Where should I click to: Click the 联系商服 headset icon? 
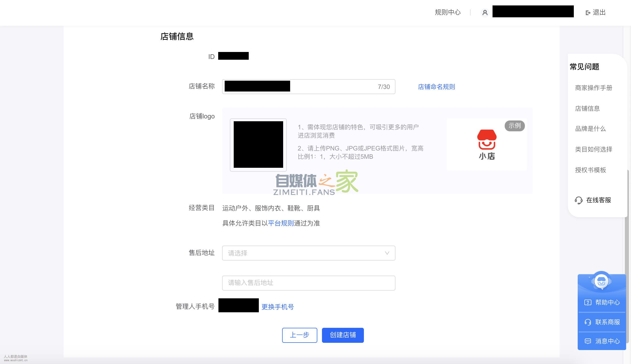point(588,322)
